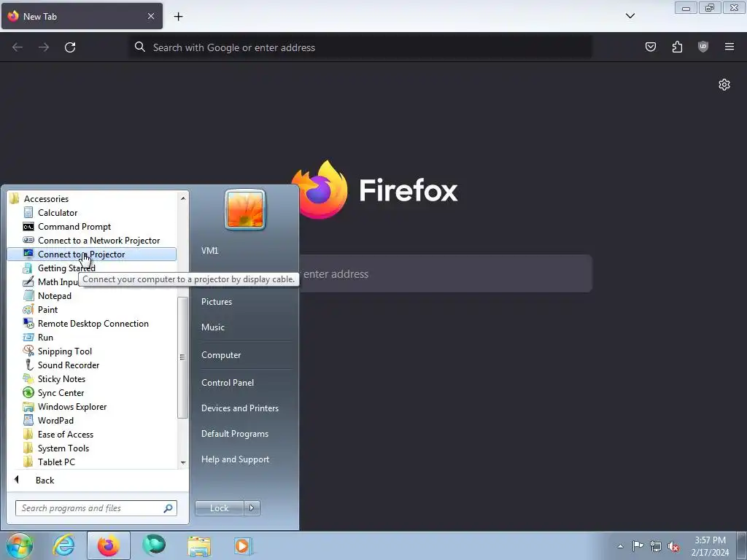The image size is (747, 560).
Task: Click Save to Pocket icon
Action: 650,47
